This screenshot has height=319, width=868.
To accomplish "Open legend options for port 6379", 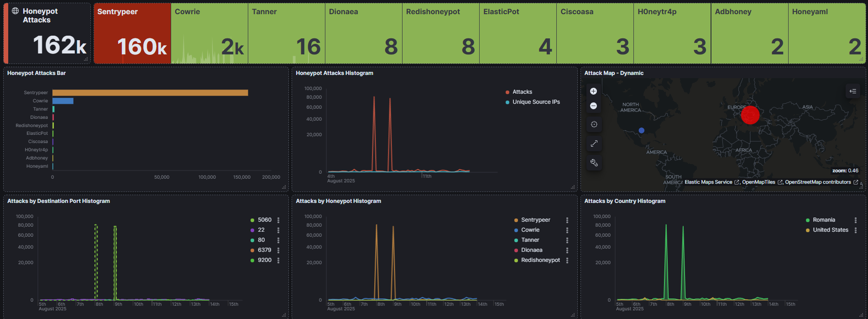I will 278,250.
